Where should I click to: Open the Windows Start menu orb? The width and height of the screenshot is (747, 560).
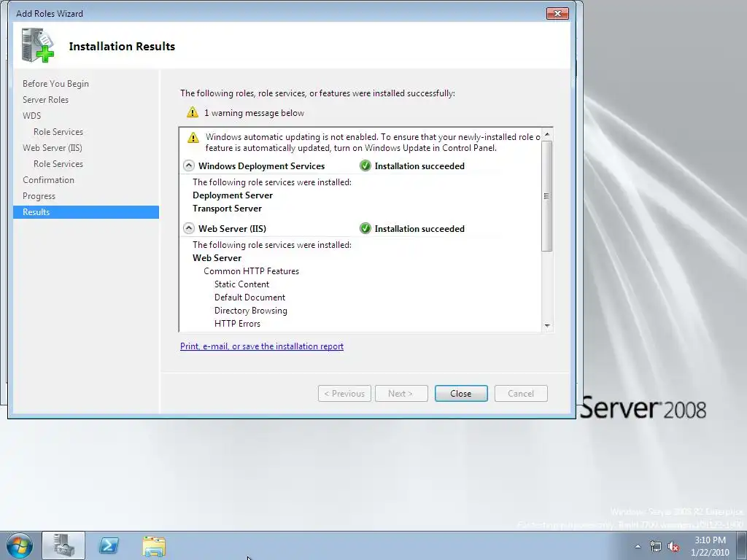point(20,545)
